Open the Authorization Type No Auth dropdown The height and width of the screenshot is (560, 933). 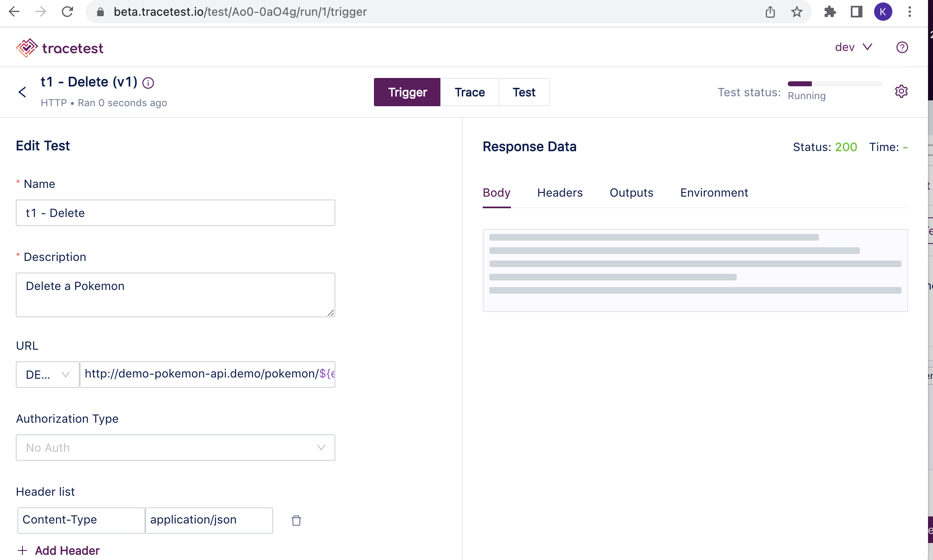tap(176, 448)
